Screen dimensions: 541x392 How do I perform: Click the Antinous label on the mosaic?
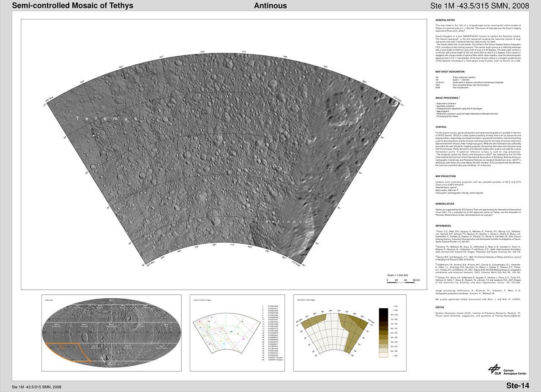click(287, 222)
